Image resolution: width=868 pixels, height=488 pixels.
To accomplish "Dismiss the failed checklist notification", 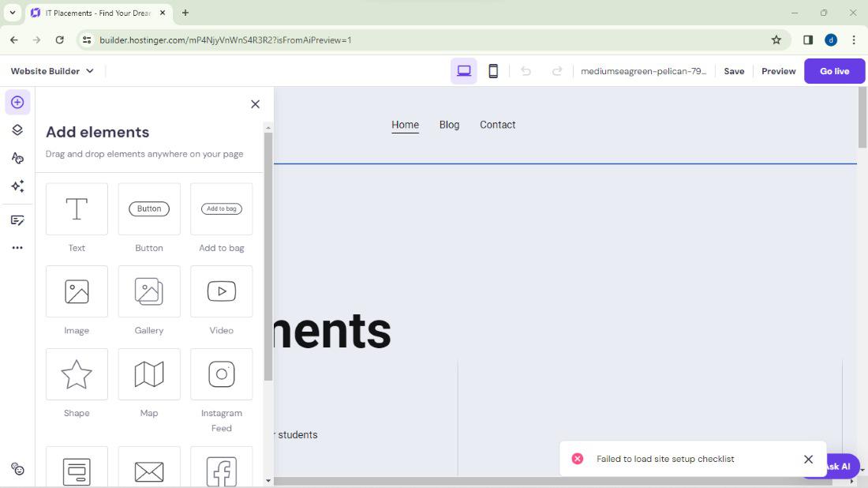I will click(x=808, y=460).
